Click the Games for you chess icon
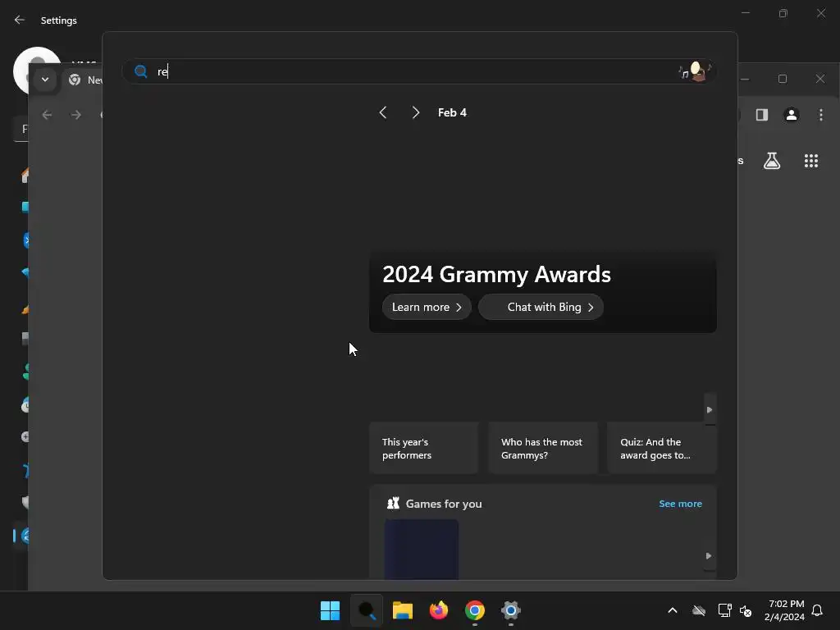 [393, 503]
